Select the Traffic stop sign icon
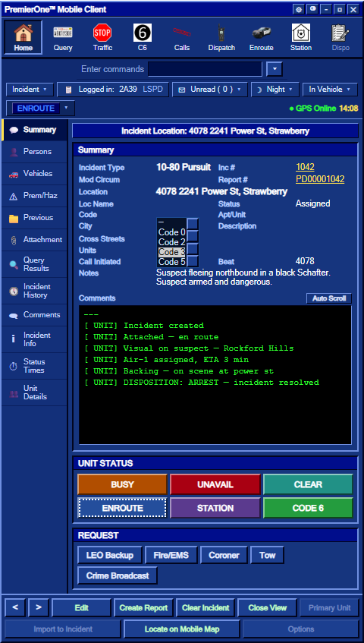The width and height of the screenshot is (364, 643). [x=102, y=37]
